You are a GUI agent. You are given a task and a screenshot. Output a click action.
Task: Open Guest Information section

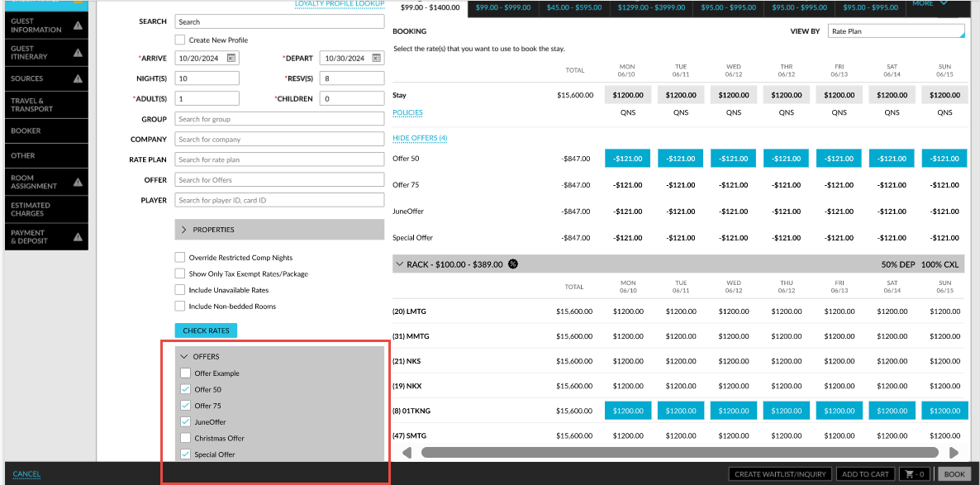click(47, 26)
